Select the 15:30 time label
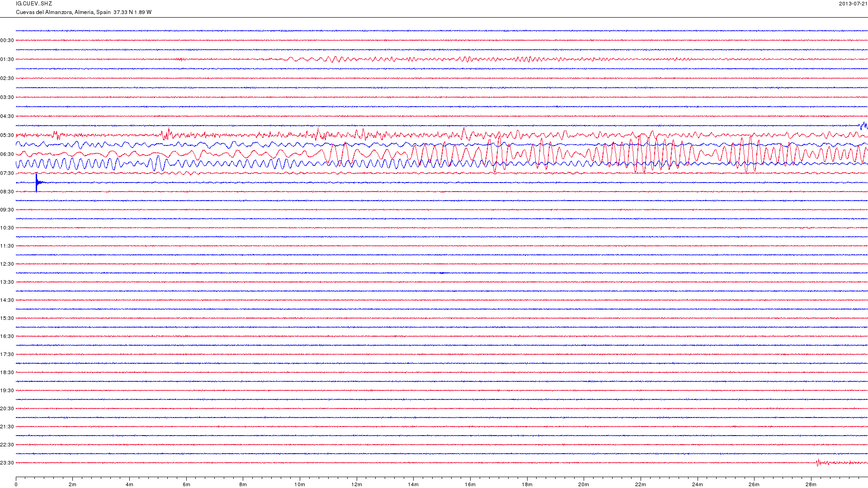868x488 pixels. tap(7, 318)
